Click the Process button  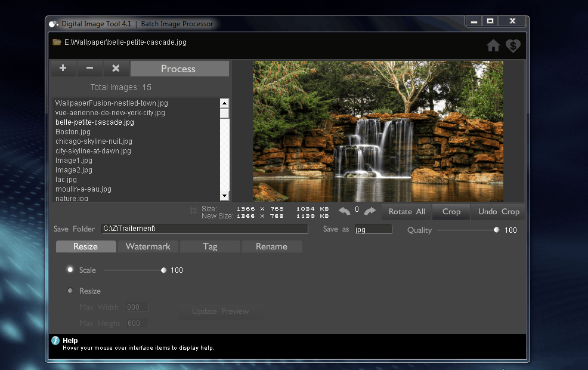pyautogui.click(x=180, y=69)
